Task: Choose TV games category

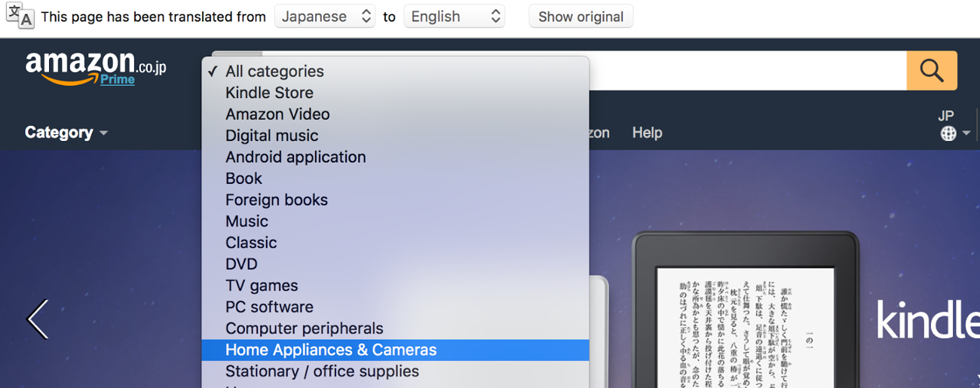Action: [395, 286]
